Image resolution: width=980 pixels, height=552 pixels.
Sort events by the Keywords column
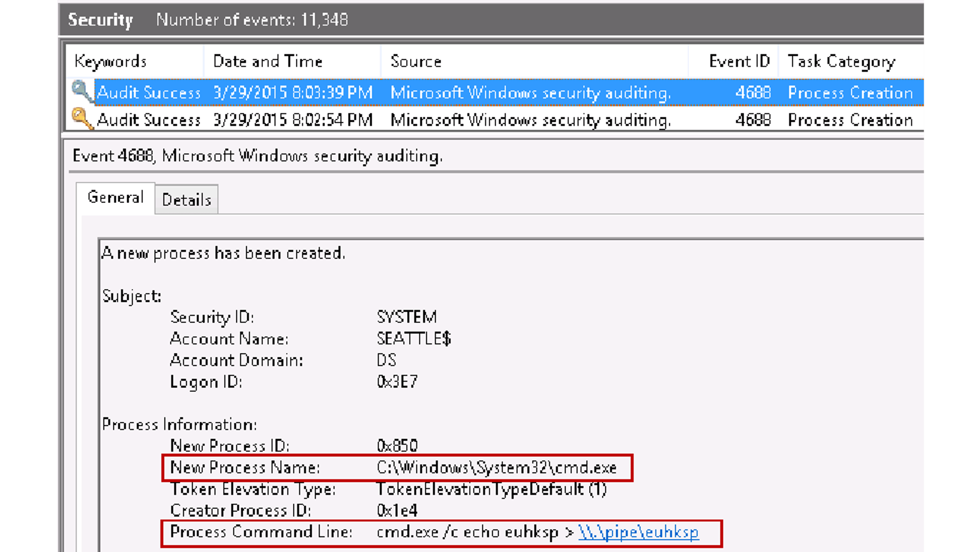tap(111, 61)
